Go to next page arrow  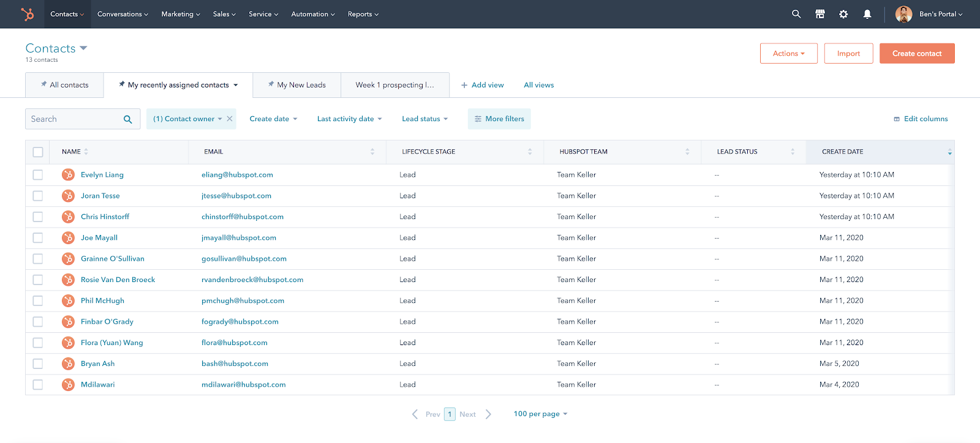488,414
